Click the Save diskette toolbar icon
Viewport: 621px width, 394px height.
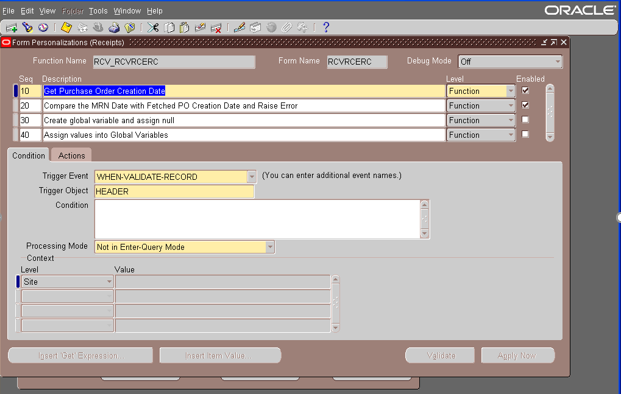tap(67, 27)
